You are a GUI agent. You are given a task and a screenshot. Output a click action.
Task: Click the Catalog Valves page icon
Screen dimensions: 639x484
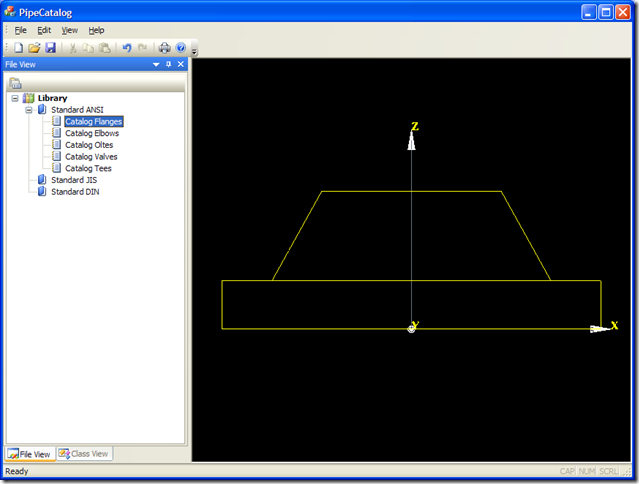point(57,156)
